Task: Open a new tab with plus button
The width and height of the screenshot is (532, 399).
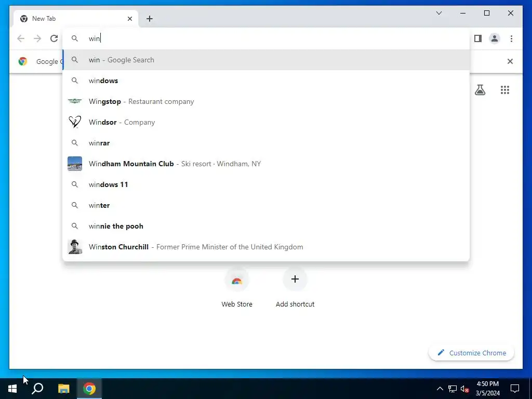Action: (149, 19)
